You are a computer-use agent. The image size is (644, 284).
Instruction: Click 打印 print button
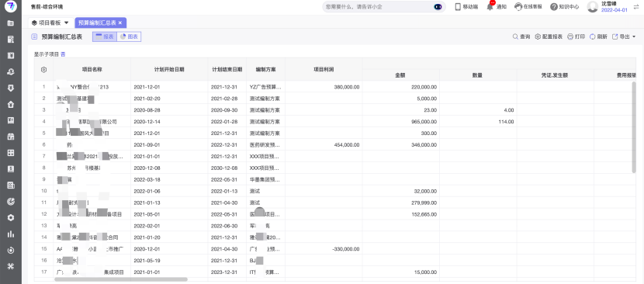tap(576, 36)
